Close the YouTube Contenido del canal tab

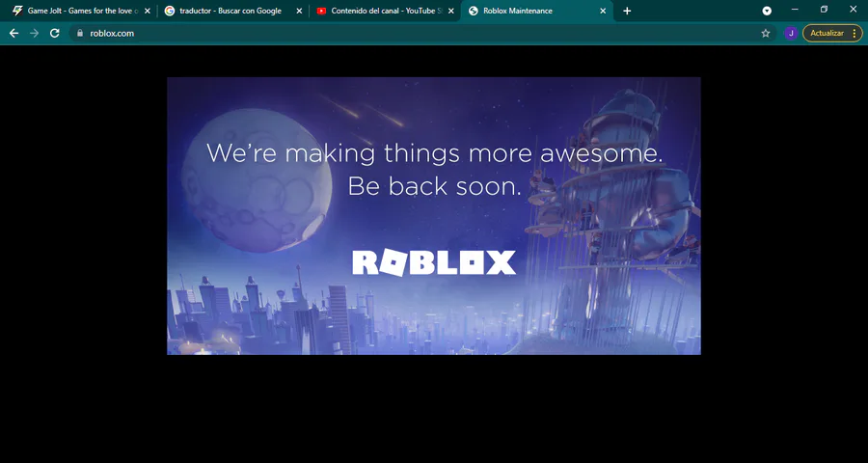tap(451, 11)
